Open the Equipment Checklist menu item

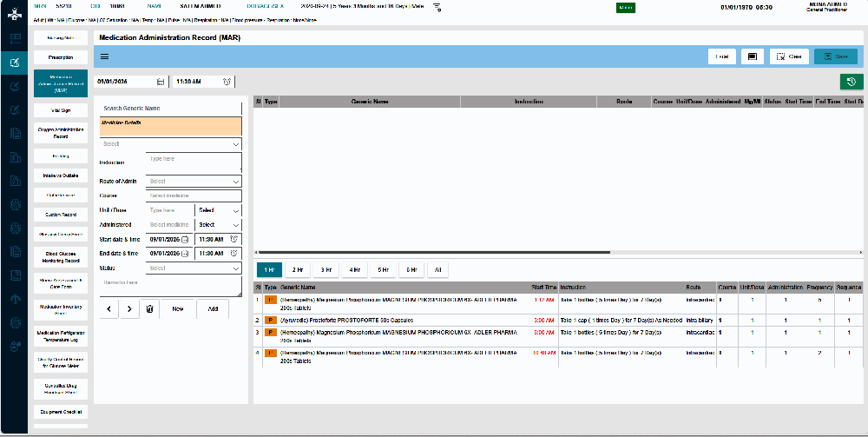[61, 412]
